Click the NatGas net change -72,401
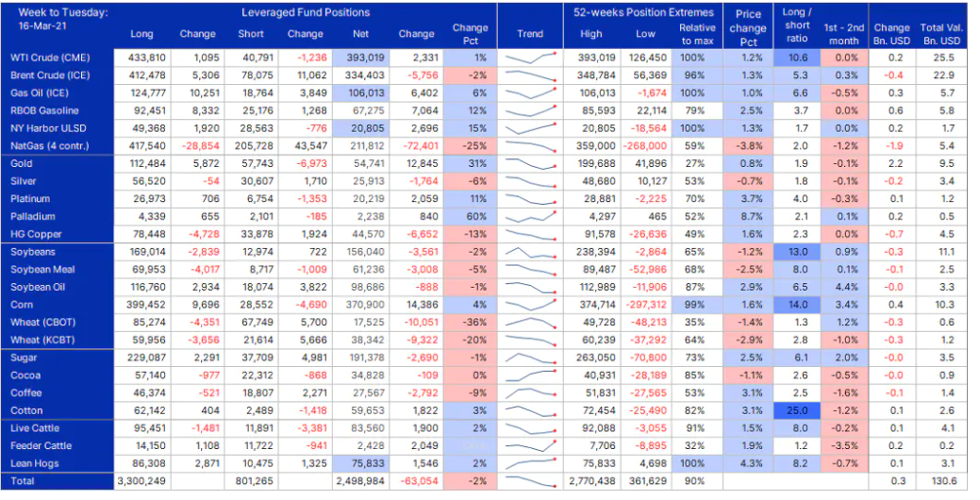Screen dimensions: 980x500 click(x=418, y=146)
